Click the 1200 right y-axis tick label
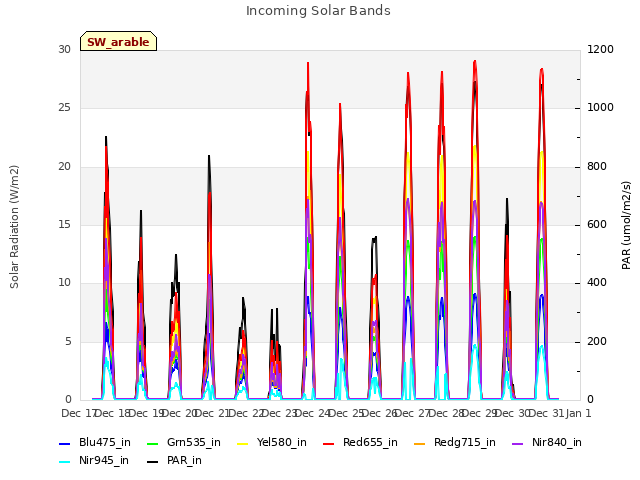 pos(600,49)
